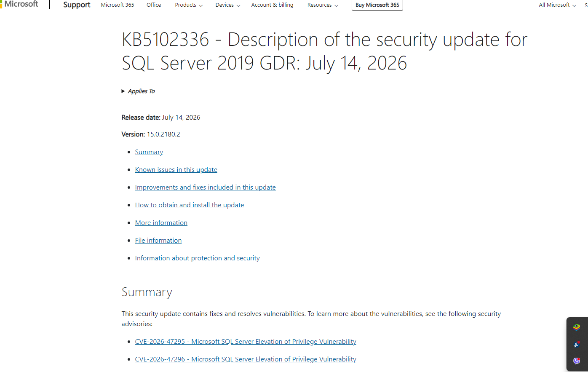The width and height of the screenshot is (588, 372).
Task: Go to Microsoft 365 nav item
Action: pos(118,5)
